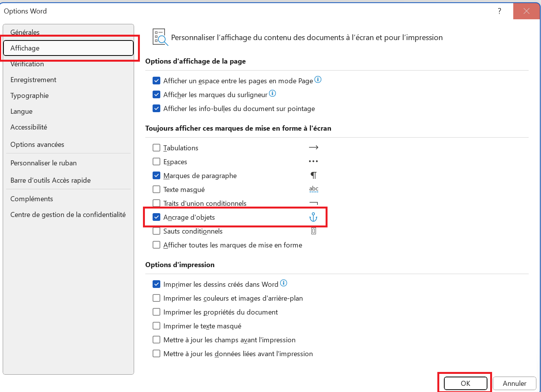Check the Texte masqué option
The image size is (541, 392).
point(156,190)
